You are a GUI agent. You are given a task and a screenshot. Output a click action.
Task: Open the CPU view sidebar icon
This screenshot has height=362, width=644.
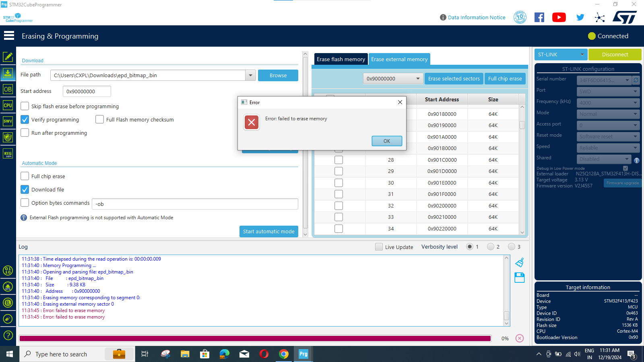tap(8, 105)
